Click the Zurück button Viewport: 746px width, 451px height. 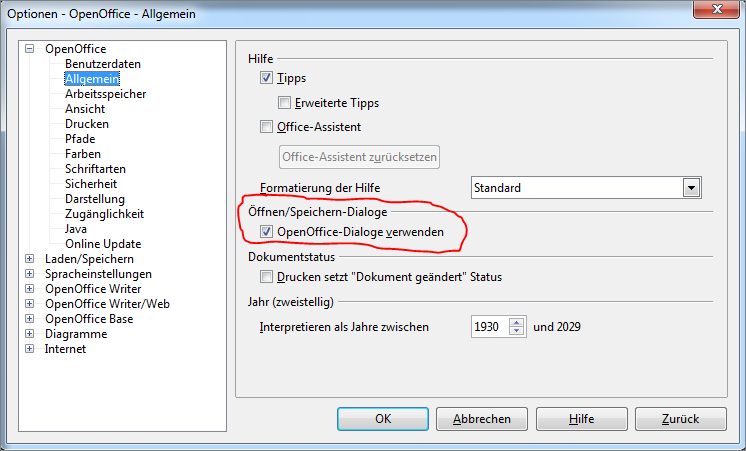(x=681, y=419)
